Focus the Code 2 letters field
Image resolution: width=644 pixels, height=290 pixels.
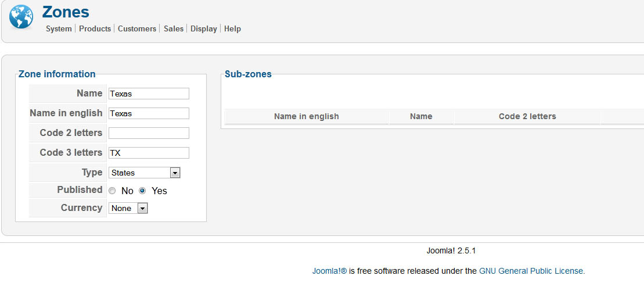point(149,133)
